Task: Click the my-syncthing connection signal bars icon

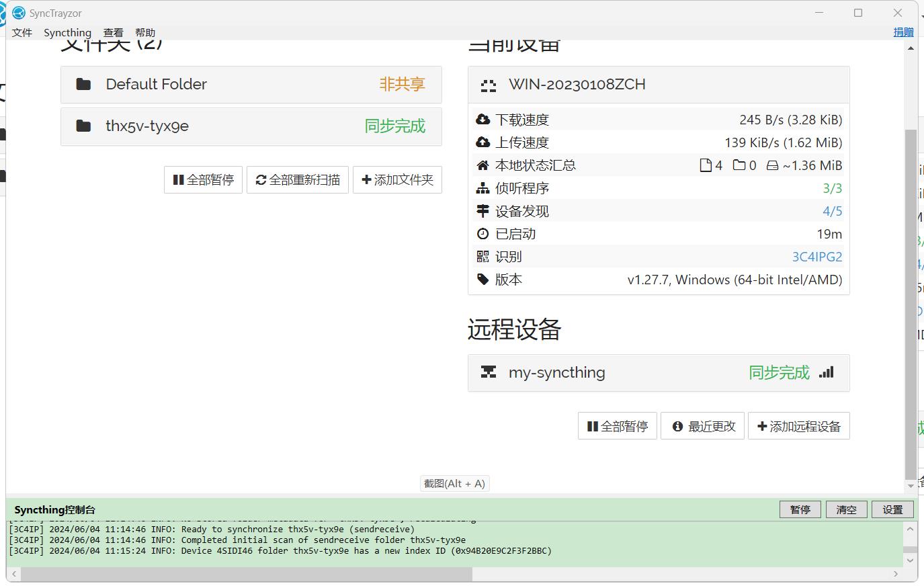Action: (827, 372)
